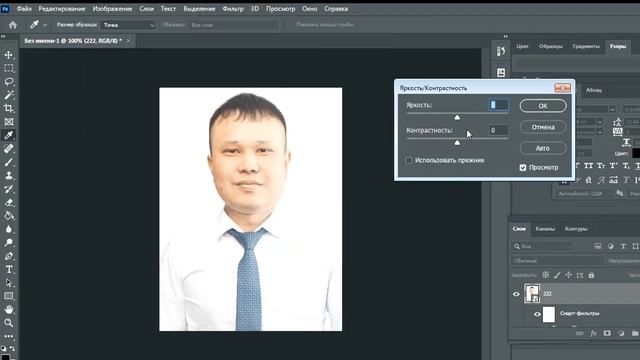The width and height of the screenshot is (640, 360).
Task: Filter layers by pixel layers icon
Action: coord(598,246)
